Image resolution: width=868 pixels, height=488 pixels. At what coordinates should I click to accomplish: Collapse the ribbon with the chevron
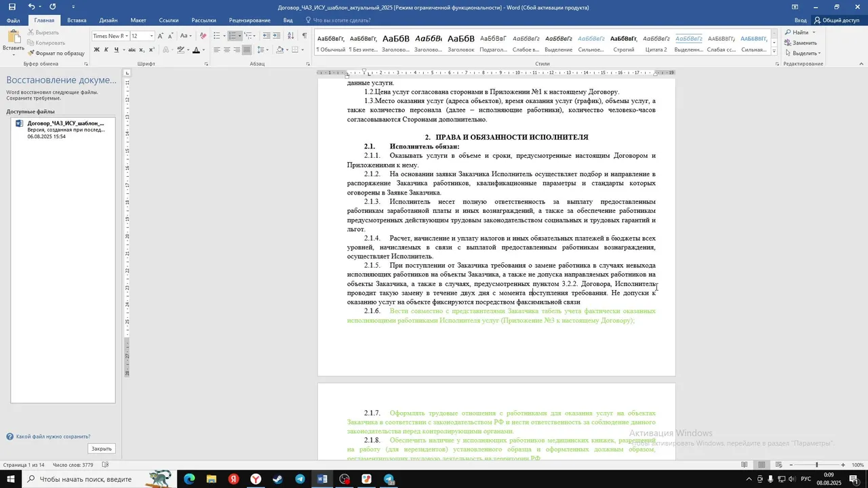(x=861, y=64)
